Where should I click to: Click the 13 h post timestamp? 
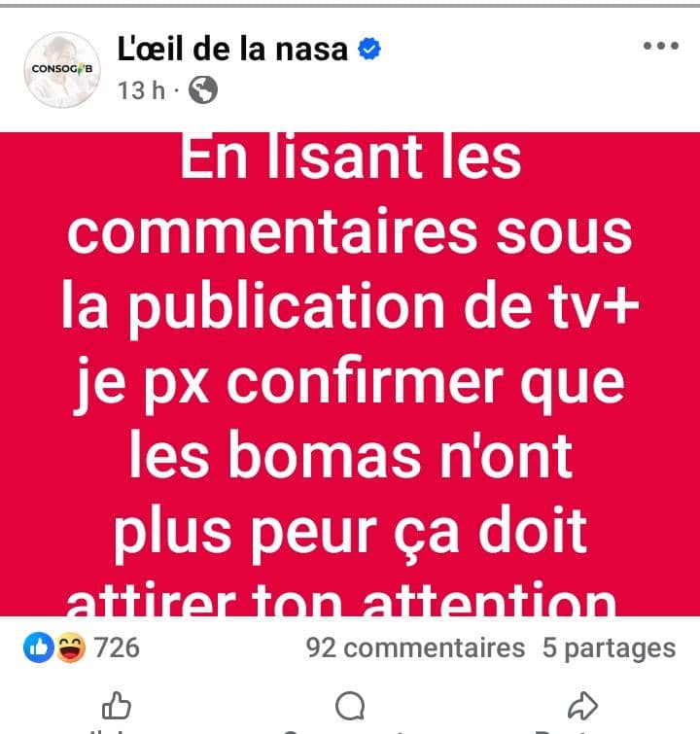coord(141,89)
